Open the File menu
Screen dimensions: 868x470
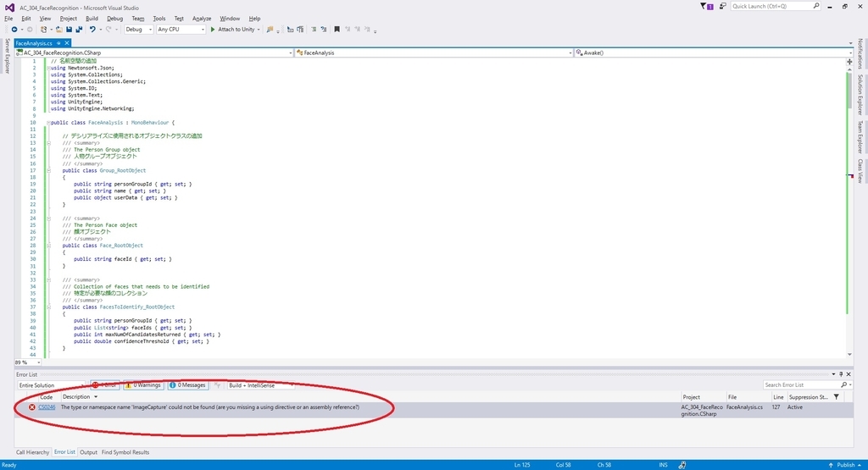coord(8,19)
